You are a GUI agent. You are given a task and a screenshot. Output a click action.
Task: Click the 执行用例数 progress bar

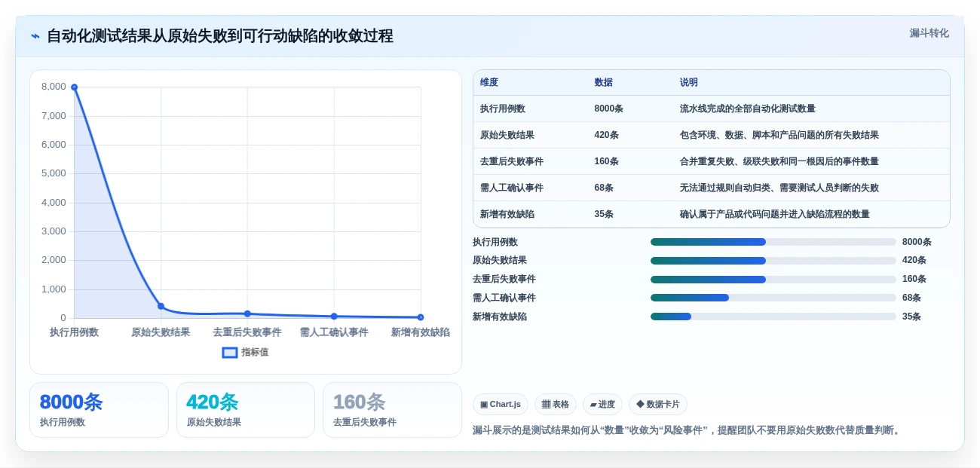[773, 242]
